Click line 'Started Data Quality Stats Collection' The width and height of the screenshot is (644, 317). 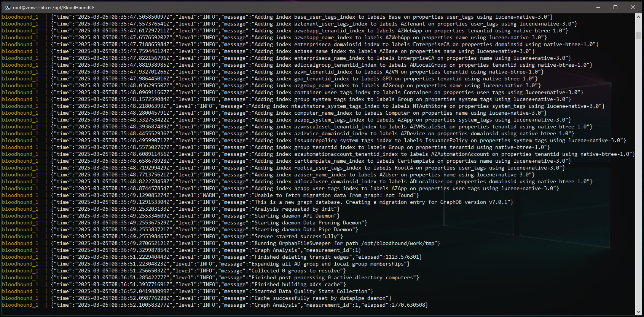tap(188, 291)
